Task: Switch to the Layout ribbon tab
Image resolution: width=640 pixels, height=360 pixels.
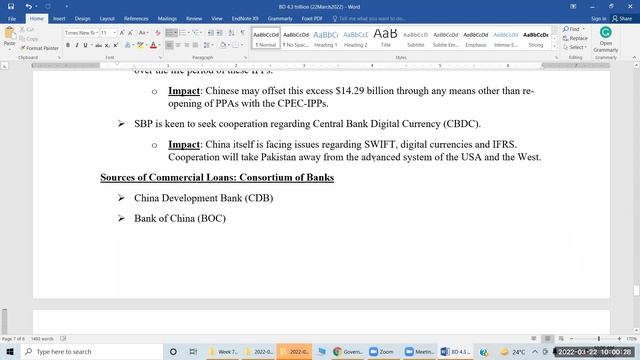Action: [x=107, y=19]
